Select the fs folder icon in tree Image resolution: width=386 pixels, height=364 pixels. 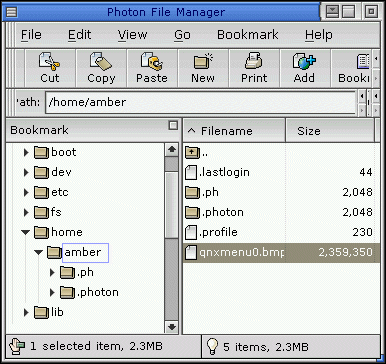click(x=42, y=213)
